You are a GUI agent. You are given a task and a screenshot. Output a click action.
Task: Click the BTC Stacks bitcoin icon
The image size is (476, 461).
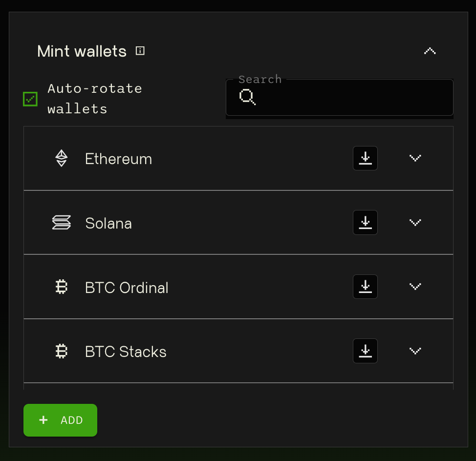[x=61, y=351]
